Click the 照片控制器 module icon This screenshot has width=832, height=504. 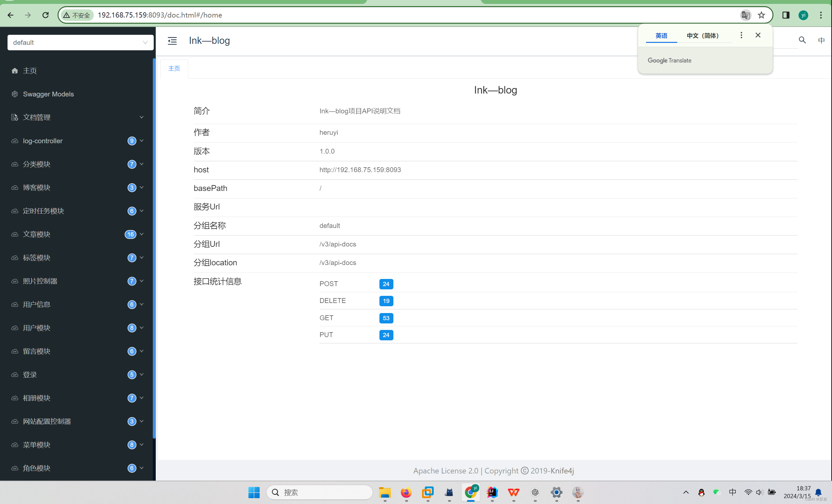point(14,281)
